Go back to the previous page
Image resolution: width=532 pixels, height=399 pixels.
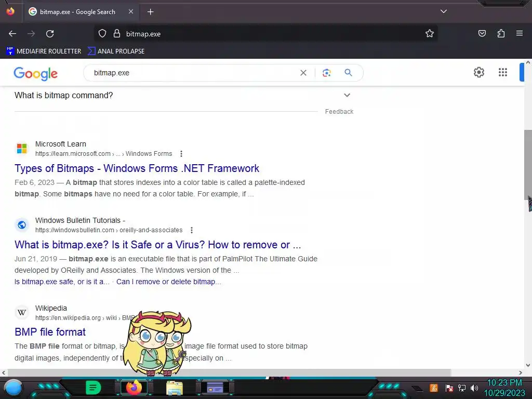12,34
